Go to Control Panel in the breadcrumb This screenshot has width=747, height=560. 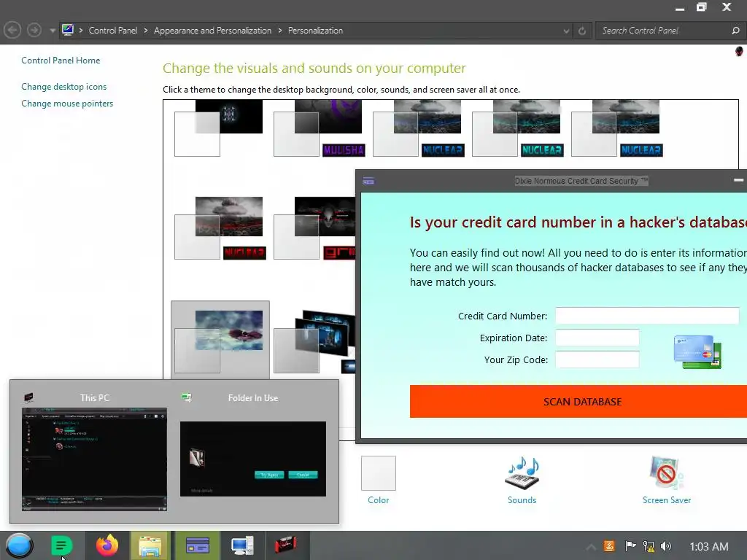113,31
